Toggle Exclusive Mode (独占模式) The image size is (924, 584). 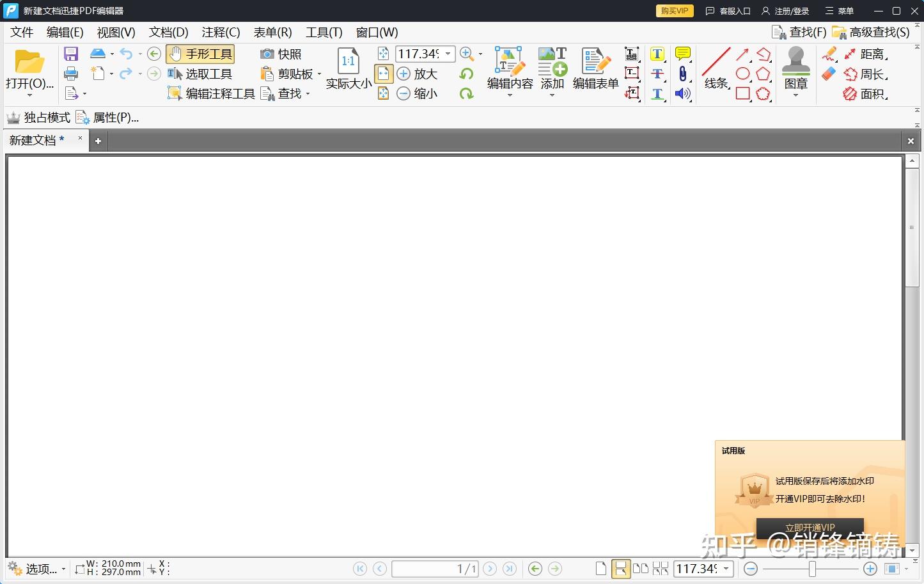38,118
